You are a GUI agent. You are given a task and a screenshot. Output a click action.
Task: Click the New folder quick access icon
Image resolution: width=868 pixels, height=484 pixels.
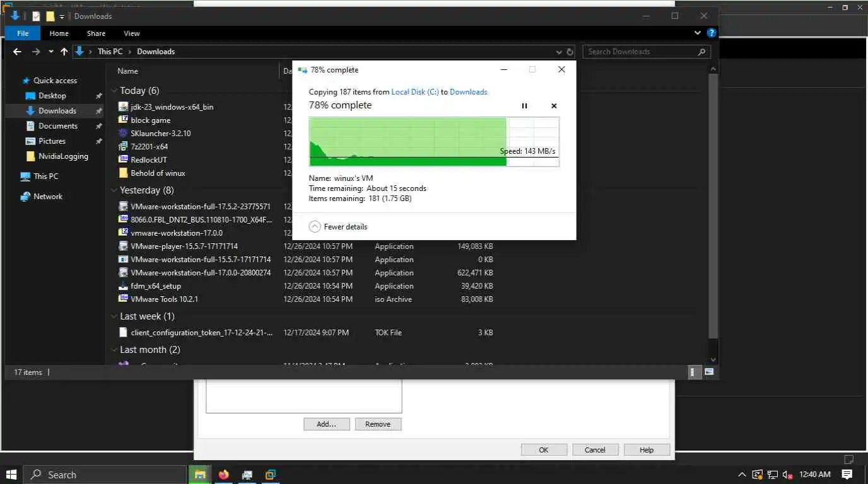click(50, 16)
